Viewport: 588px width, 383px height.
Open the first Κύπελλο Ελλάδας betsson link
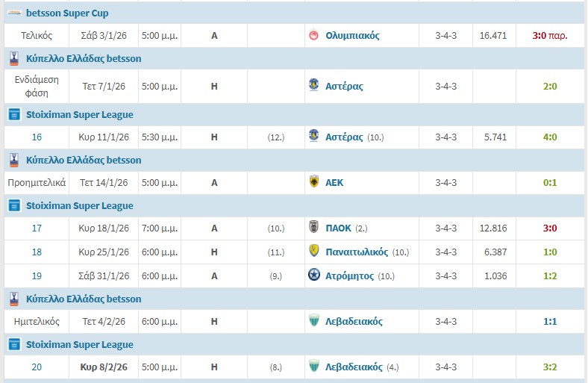coord(84,58)
